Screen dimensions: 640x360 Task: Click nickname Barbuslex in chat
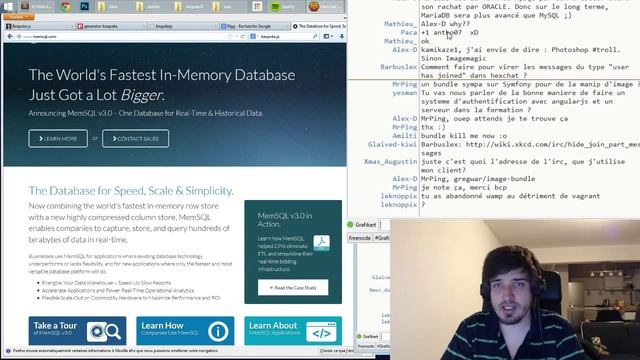pyautogui.click(x=399, y=67)
